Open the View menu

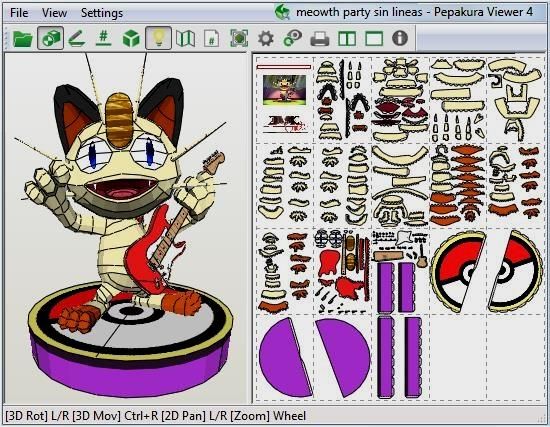tap(54, 13)
